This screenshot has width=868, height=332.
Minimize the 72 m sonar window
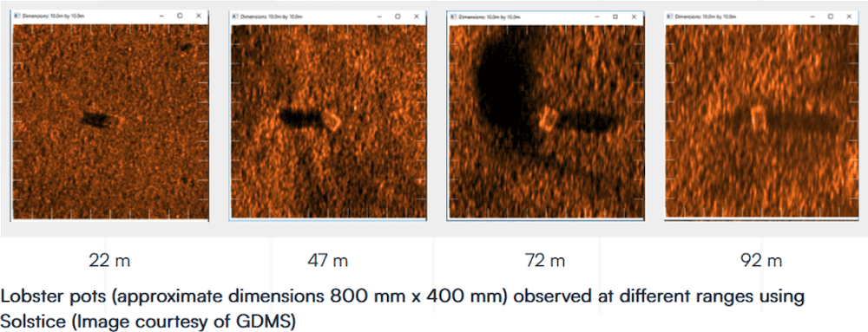(596, 17)
